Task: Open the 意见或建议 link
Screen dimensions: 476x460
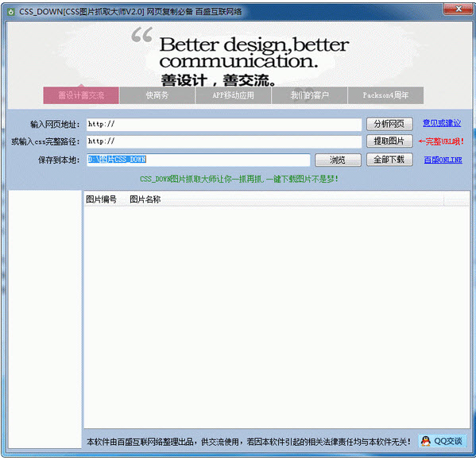Action: pyautogui.click(x=442, y=123)
